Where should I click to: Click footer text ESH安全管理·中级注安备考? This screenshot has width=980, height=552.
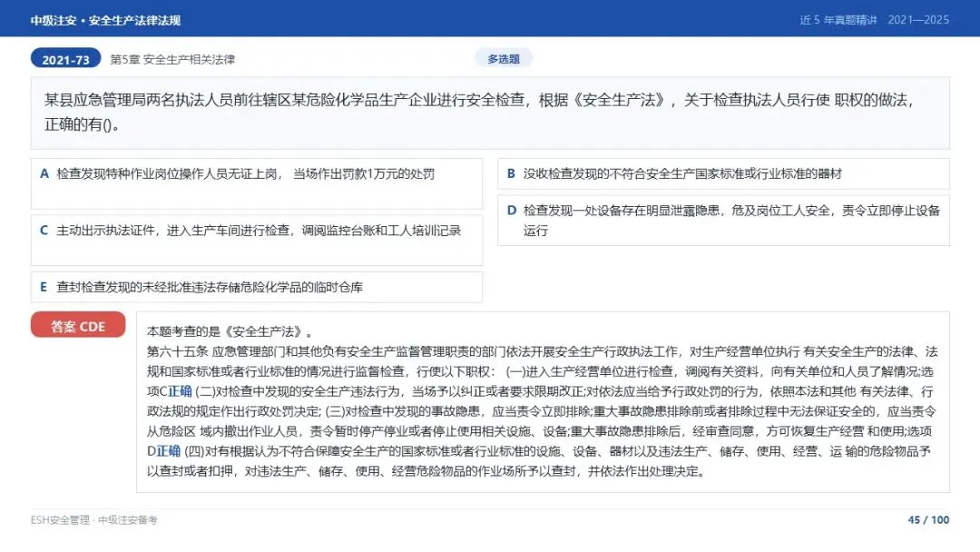[x=94, y=520]
